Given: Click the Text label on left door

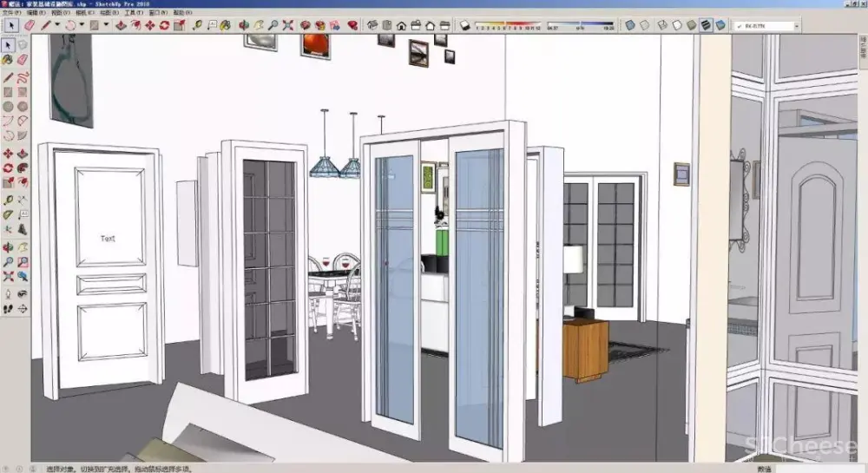Looking at the screenshot, I should pos(108,238).
